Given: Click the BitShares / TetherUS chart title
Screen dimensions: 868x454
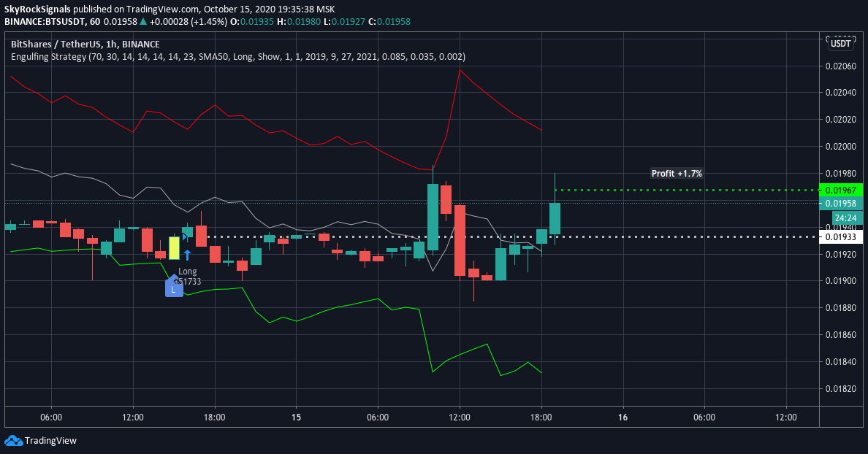Looking at the screenshot, I should pos(85,45).
